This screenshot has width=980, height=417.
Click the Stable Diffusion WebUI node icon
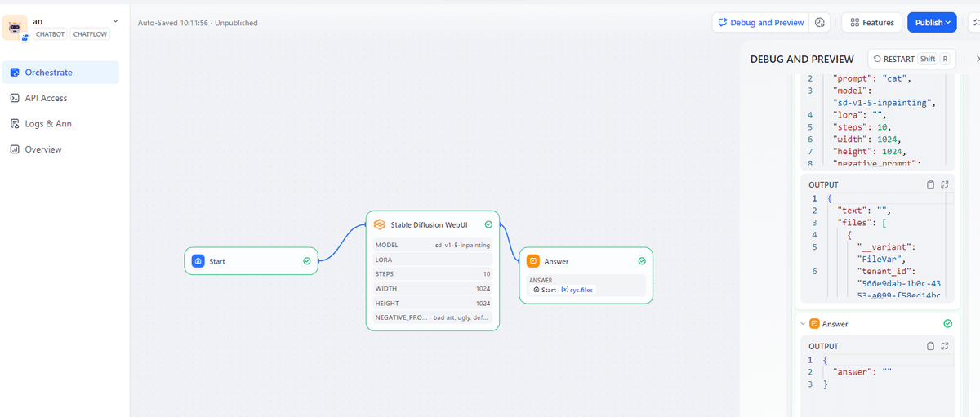[379, 224]
